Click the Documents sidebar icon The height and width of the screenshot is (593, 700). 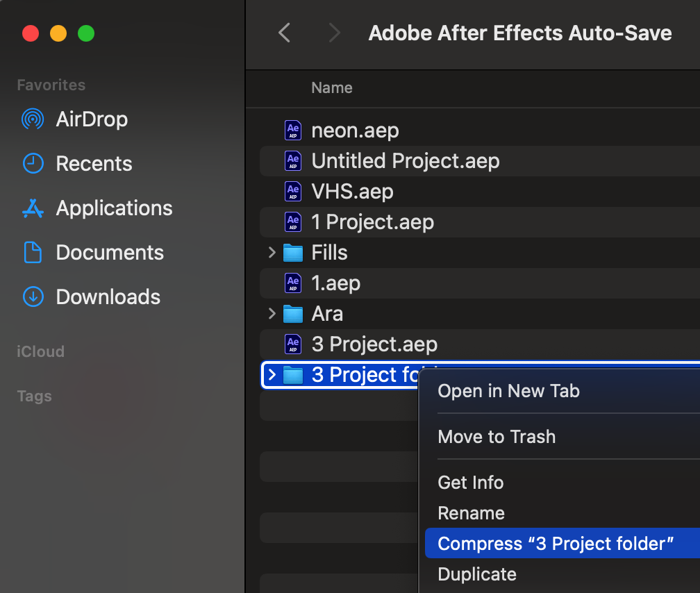[33, 253]
